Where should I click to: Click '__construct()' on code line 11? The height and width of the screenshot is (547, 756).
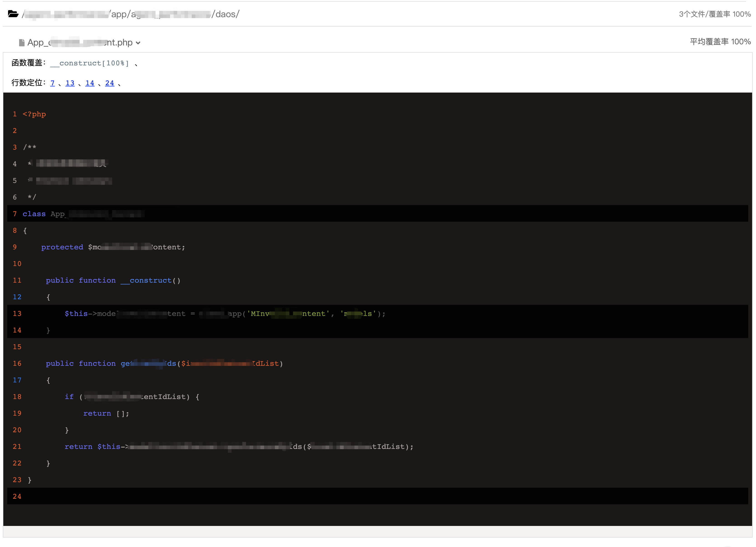[151, 280]
